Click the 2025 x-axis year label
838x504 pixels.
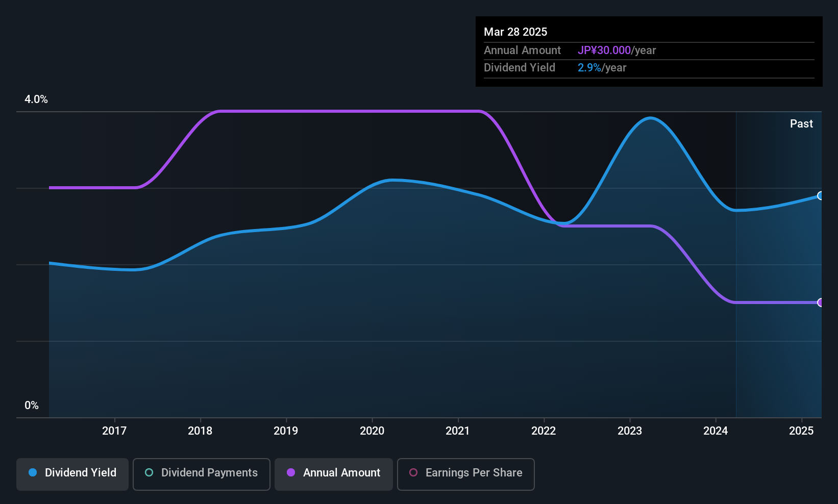point(801,431)
